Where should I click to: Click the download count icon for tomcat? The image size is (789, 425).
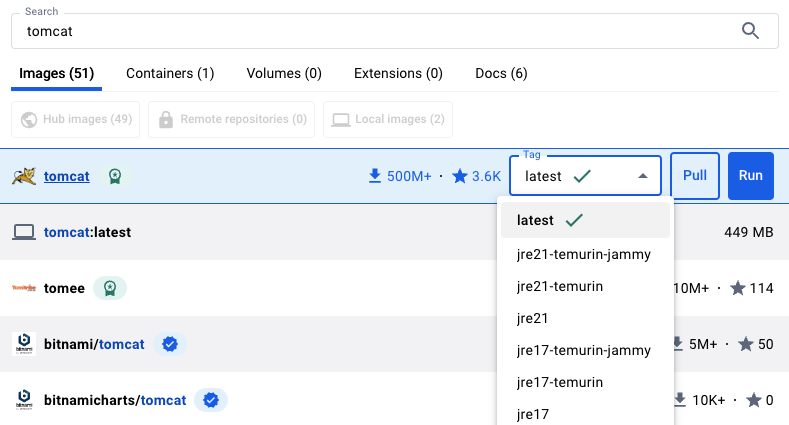pos(375,176)
